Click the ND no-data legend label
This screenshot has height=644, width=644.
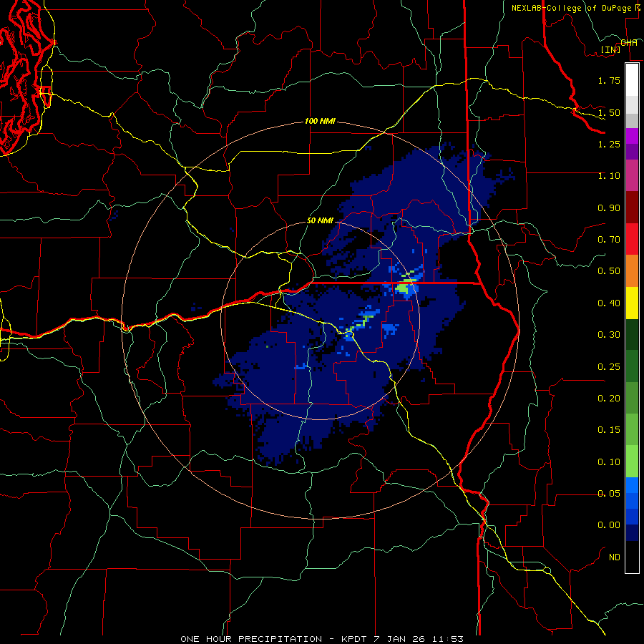coord(615,557)
